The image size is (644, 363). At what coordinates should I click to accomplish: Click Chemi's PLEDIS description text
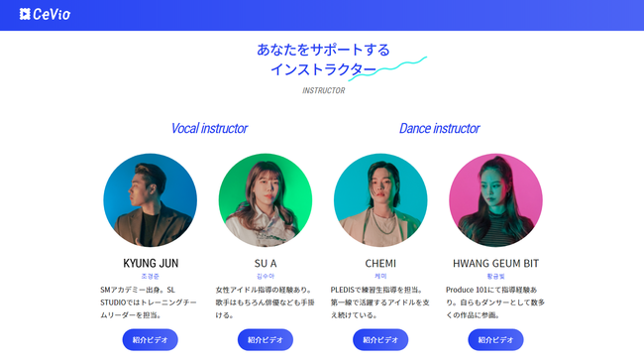coord(380,302)
